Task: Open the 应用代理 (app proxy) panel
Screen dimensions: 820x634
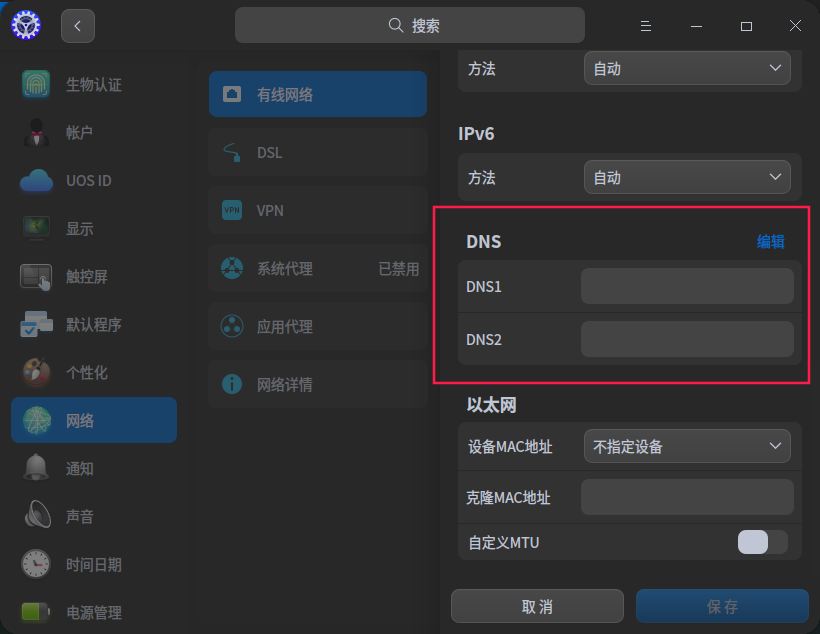Action: pyautogui.click(x=318, y=326)
